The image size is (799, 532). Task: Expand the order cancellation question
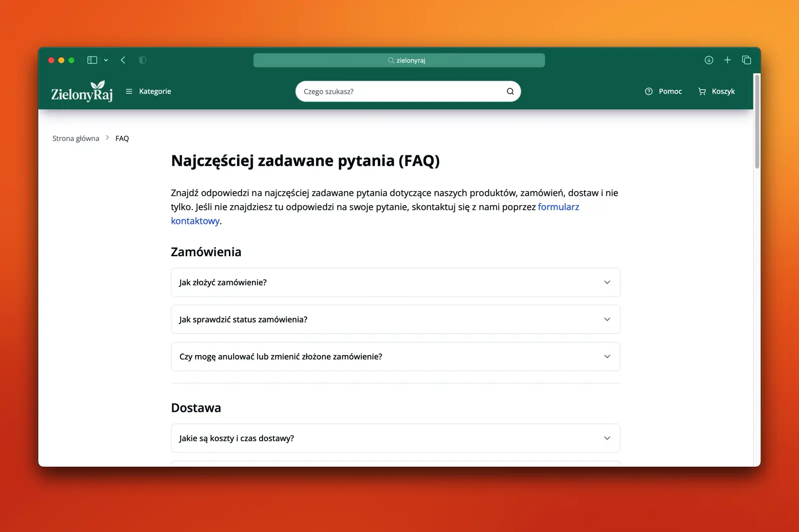tap(395, 357)
